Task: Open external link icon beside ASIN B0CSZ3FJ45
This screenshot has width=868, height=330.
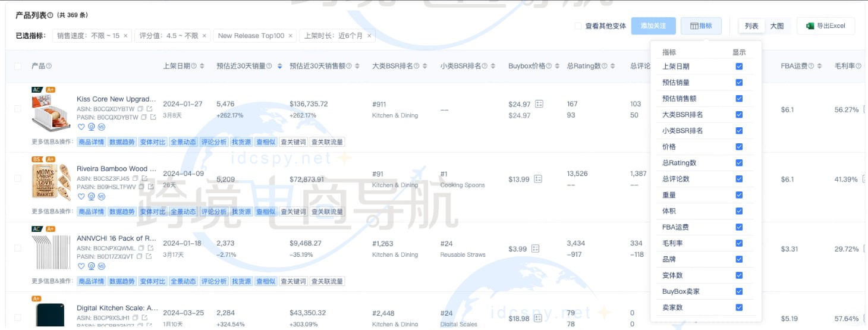Action: (x=144, y=178)
